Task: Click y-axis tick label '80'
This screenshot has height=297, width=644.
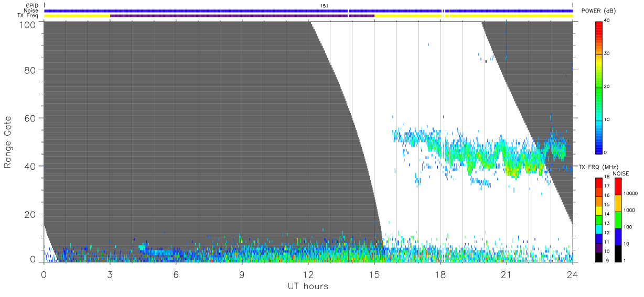Action: tap(30, 70)
